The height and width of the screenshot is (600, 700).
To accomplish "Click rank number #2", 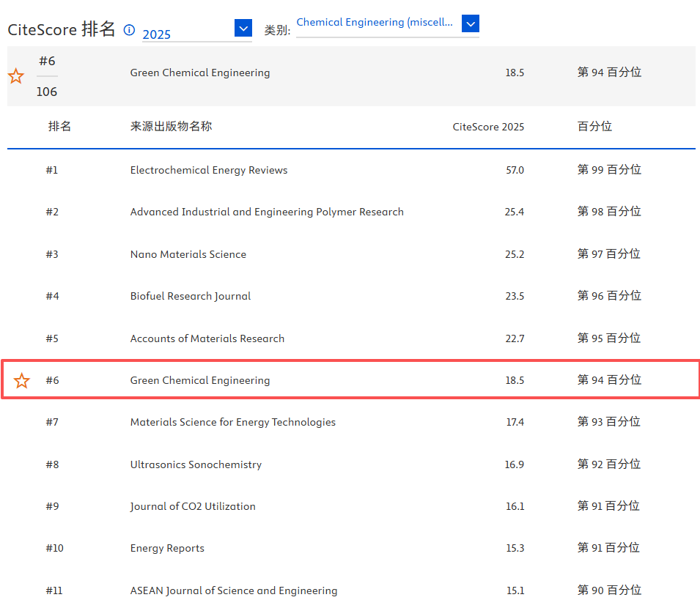I will point(52,212).
